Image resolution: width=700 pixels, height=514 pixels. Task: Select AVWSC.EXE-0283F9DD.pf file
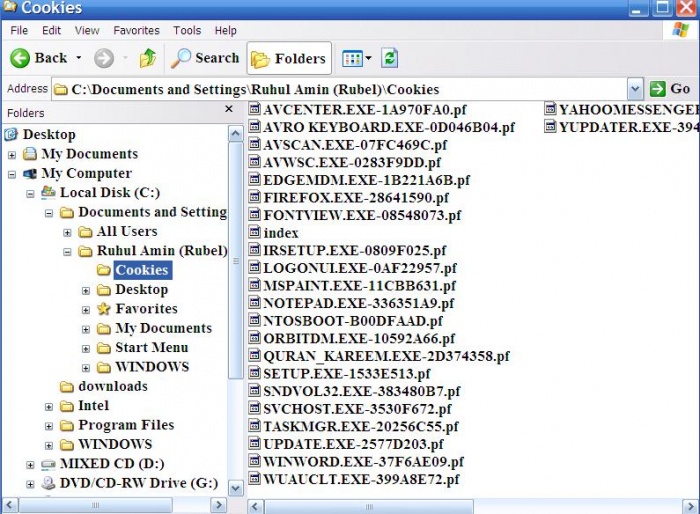click(352, 163)
